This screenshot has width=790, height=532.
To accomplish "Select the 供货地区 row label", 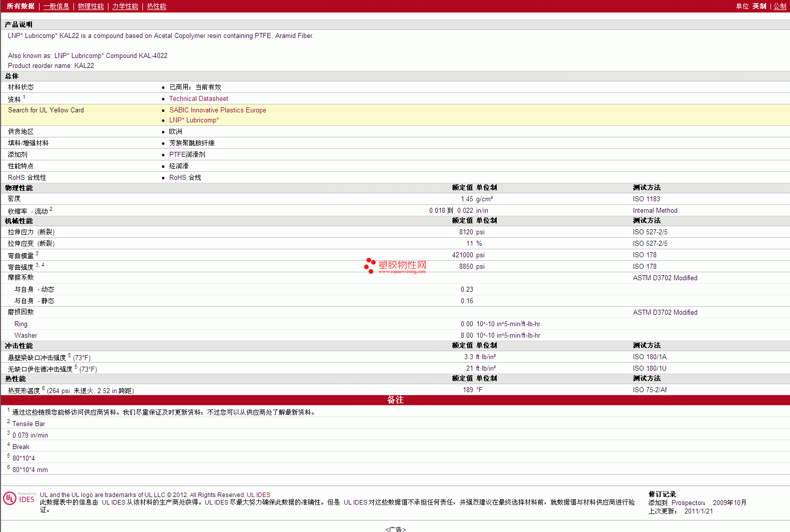I will click(x=20, y=131).
